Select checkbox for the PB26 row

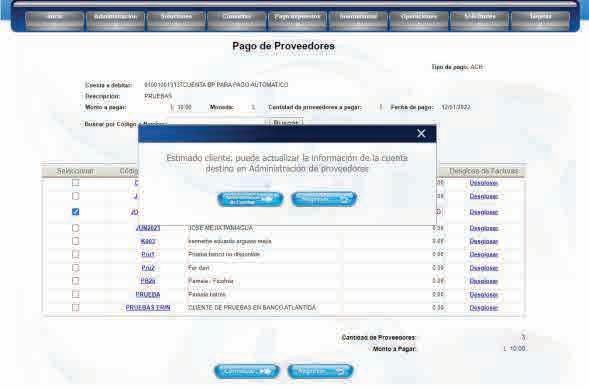(x=76, y=281)
